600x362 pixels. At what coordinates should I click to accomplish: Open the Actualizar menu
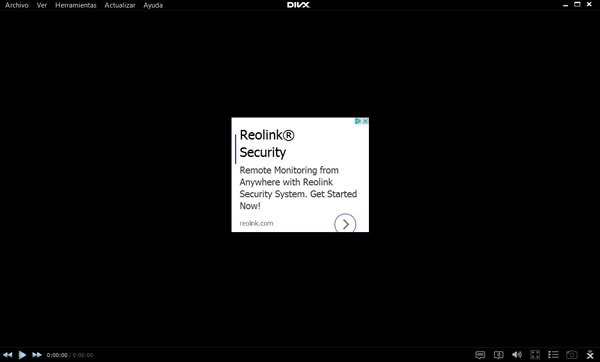(x=120, y=5)
